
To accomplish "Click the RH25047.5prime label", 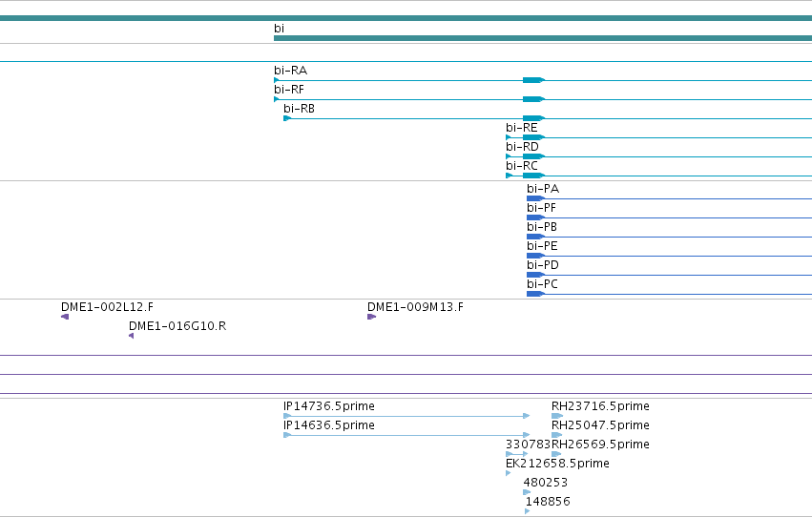I will tap(600, 425).
